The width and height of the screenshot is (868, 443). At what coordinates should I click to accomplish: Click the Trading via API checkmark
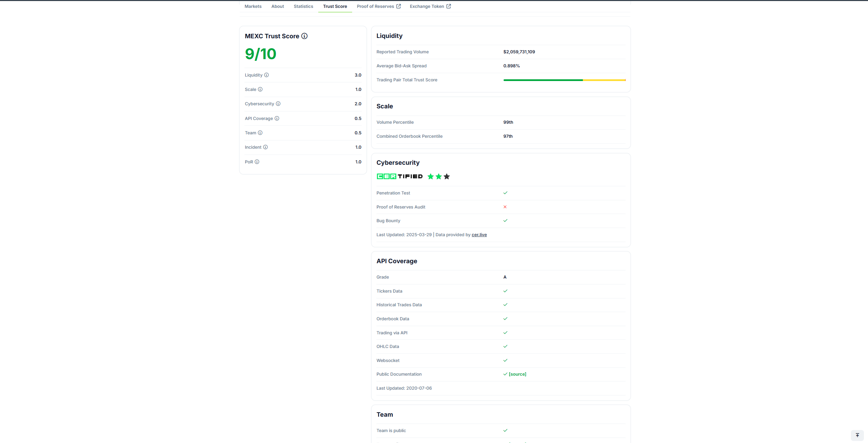tap(505, 333)
